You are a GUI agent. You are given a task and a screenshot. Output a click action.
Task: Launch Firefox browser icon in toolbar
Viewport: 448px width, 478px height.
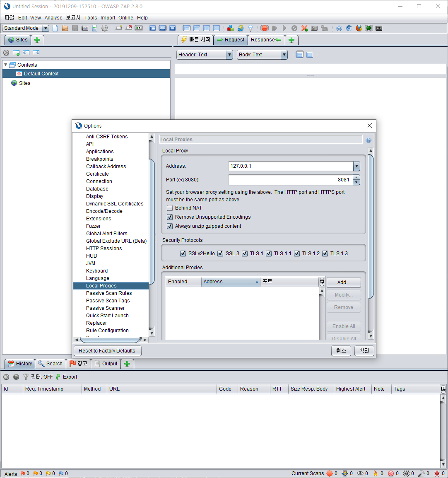click(x=359, y=28)
